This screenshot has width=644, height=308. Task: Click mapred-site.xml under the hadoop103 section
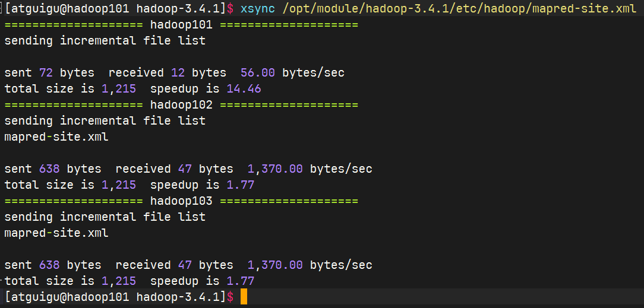click(x=56, y=233)
